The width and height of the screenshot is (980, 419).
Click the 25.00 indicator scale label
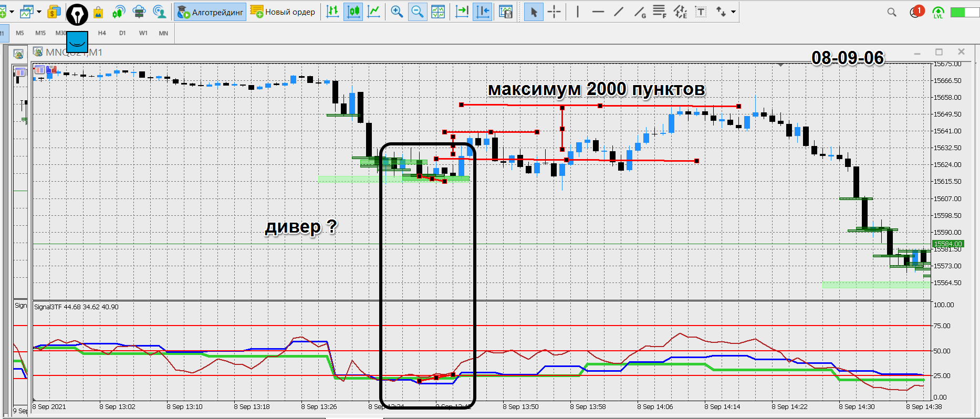coord(942,376)
